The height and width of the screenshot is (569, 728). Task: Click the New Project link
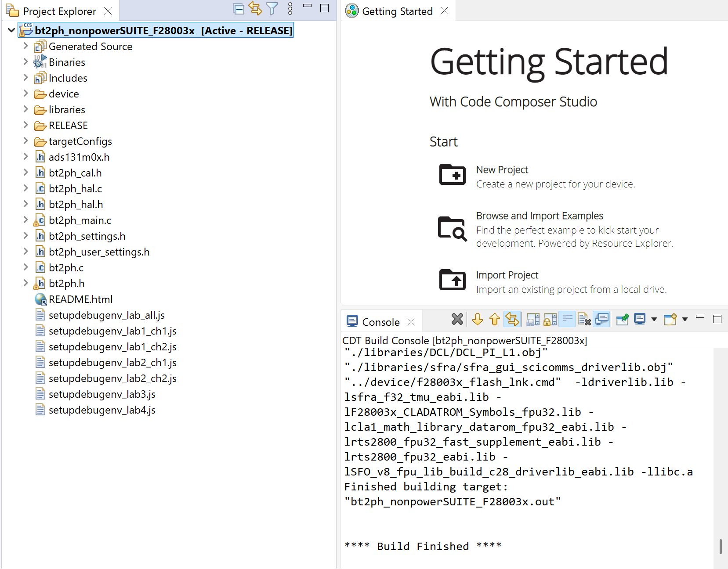(x=502, y=169)
